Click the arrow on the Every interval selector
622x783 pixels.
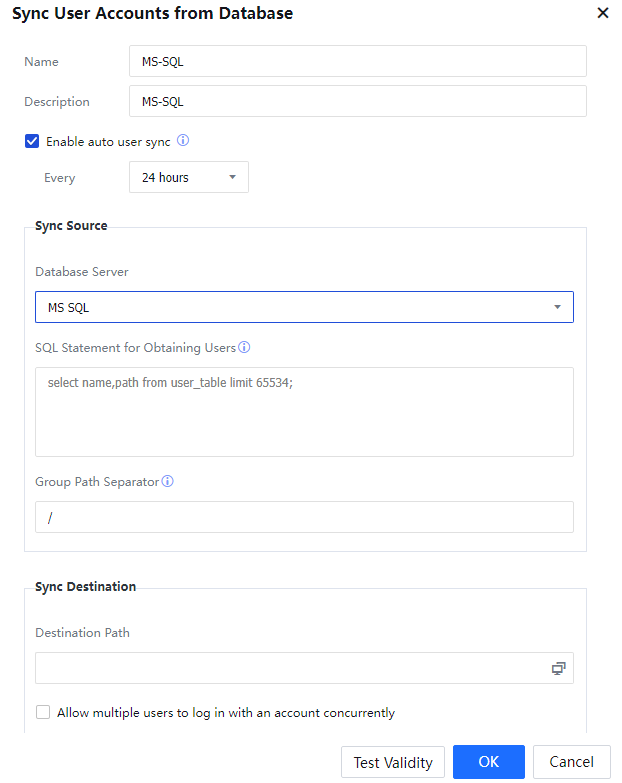232,177
